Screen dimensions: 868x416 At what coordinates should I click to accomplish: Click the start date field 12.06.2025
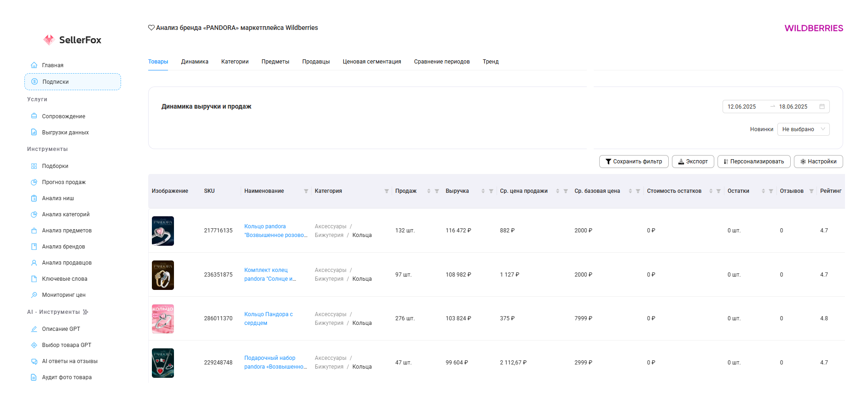[x=742, y=106]
